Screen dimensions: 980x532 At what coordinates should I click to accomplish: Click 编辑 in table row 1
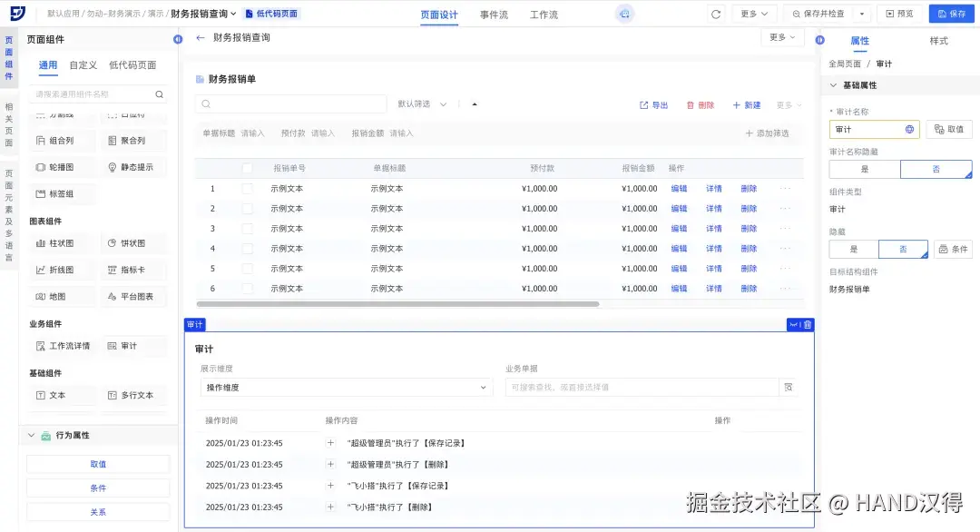[679, 189]
